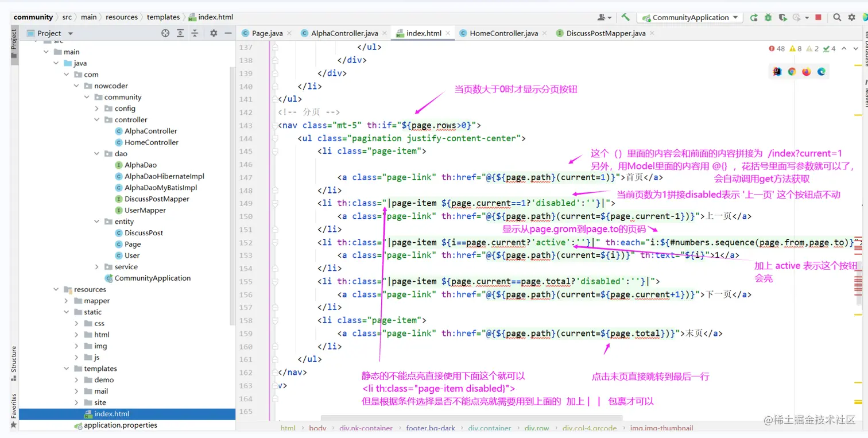Open preview in Firefox browser icon
The width and height of the screenshot is (868, 438).
[807, 72]
